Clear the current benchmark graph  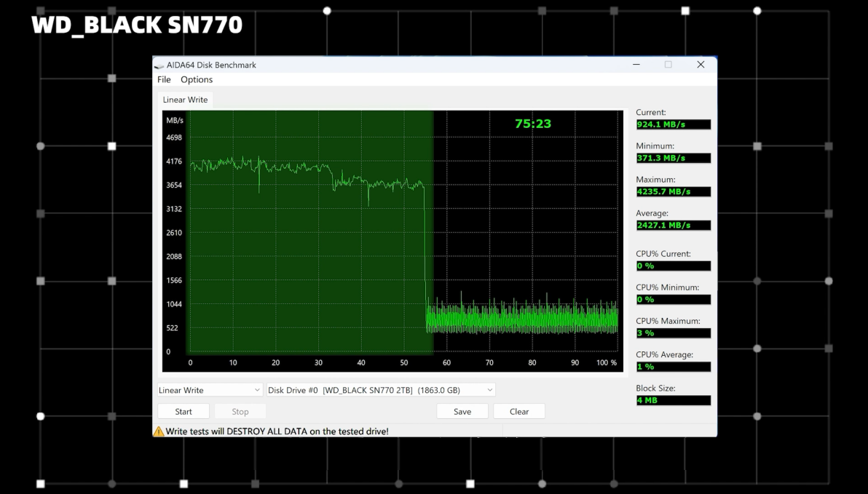[x=518, y=411]
